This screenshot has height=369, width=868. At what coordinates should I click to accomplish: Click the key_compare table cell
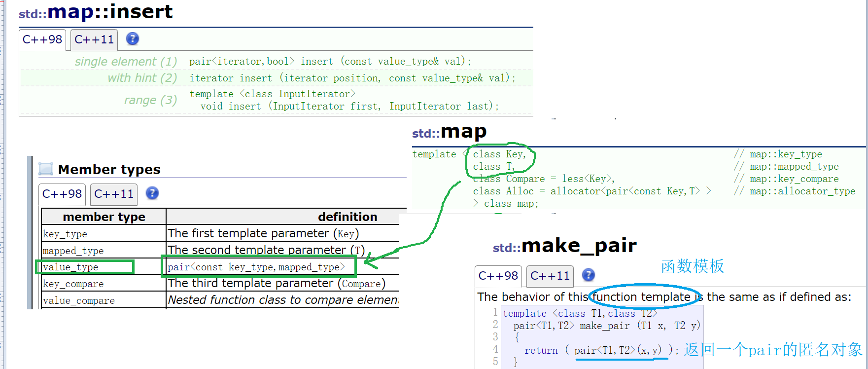(x=104, y=284)
